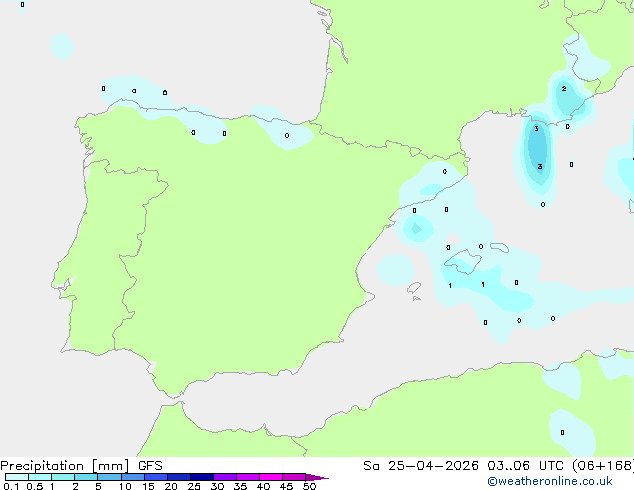
Task: Select the lightest 0.1 mm legend swatch
Action: (16, 478)
